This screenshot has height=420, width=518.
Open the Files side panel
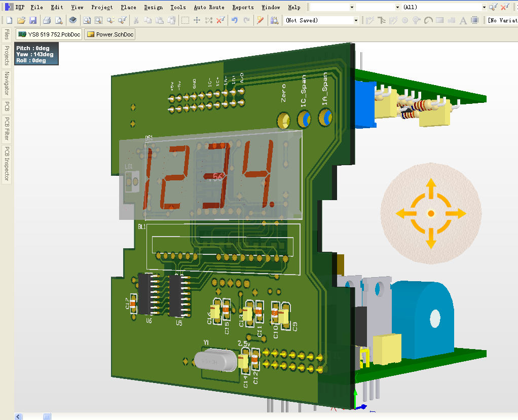tap(7, 34)
